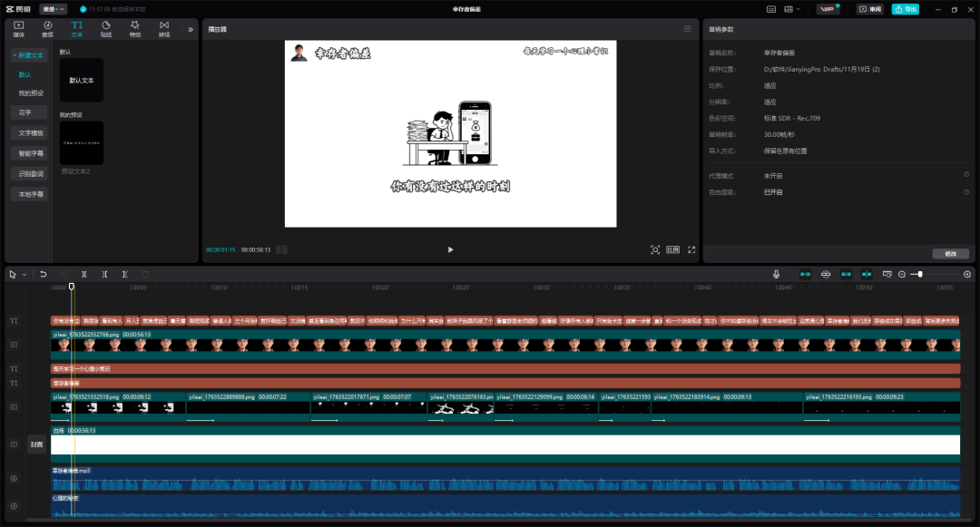The width and height of the screenshot is (980, 527).
Task: Select the 花字 text style category
Action: pos(25,112)
